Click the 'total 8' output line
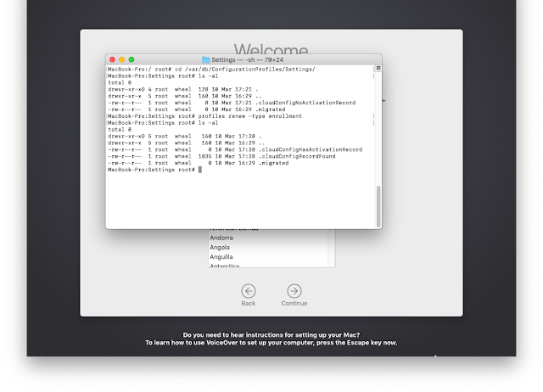Image resolution: width=543 pixels, height=392 pixels. (120, 130)
